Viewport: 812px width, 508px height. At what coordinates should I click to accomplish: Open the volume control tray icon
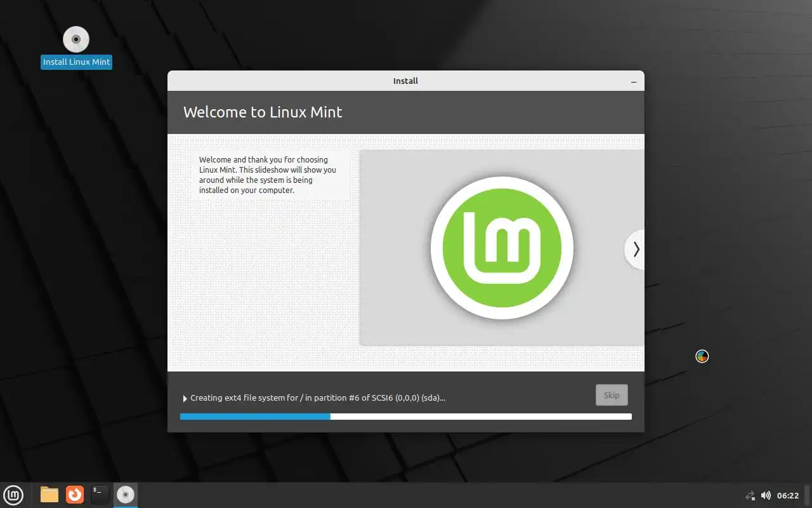(x=766, y=495)
